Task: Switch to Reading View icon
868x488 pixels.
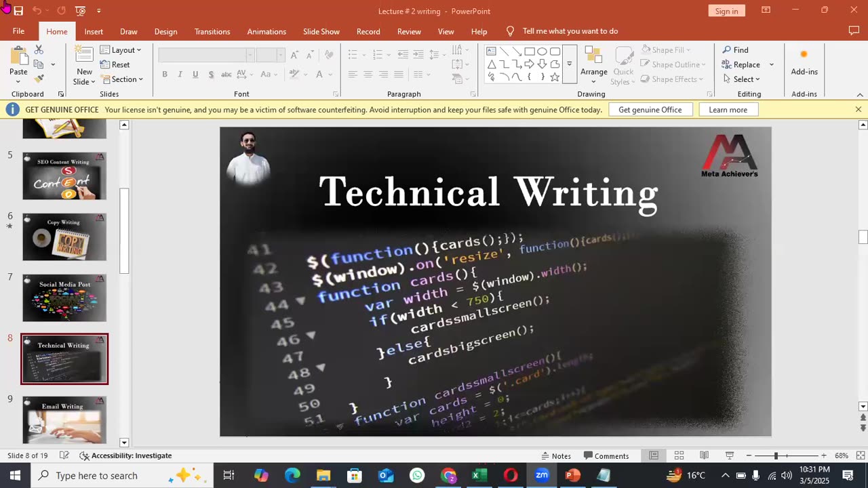Action: (x=704, y=455)
